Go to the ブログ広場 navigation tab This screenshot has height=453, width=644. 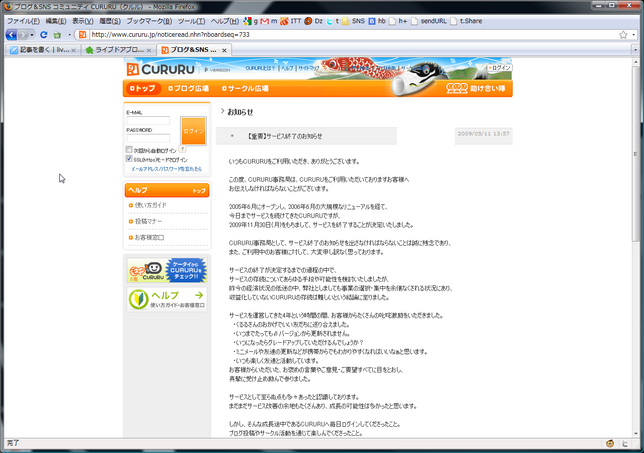click(189, 88)
